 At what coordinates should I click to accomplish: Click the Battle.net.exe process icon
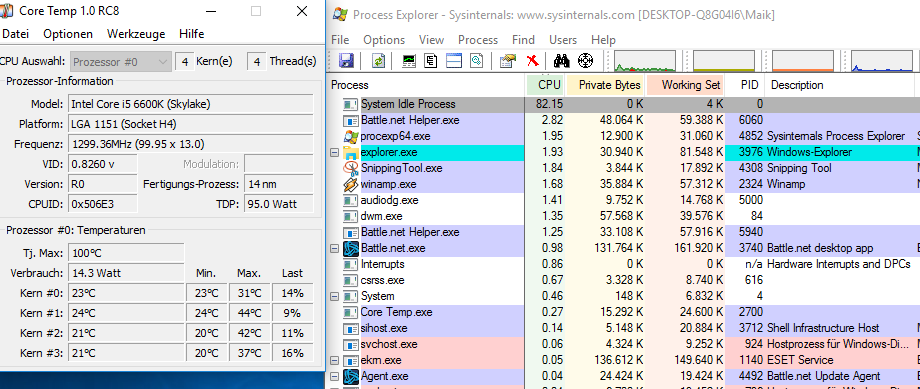[351, 248]
